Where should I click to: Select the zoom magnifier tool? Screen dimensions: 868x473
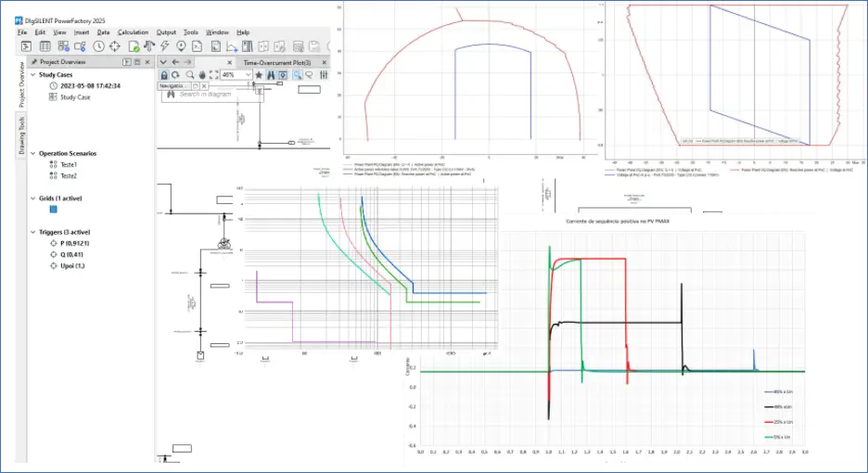click(x=190, y=75)
